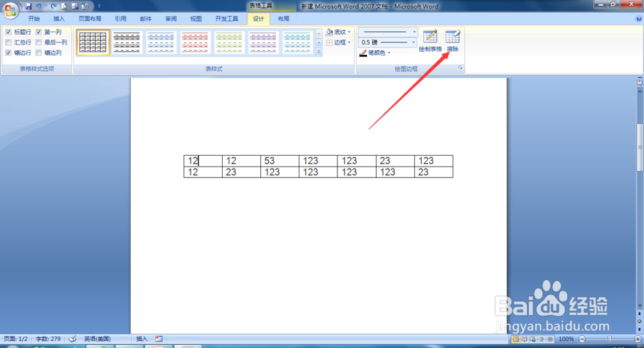Click the zoom in plus button
The image size is (644, 348).
[638, 339]
